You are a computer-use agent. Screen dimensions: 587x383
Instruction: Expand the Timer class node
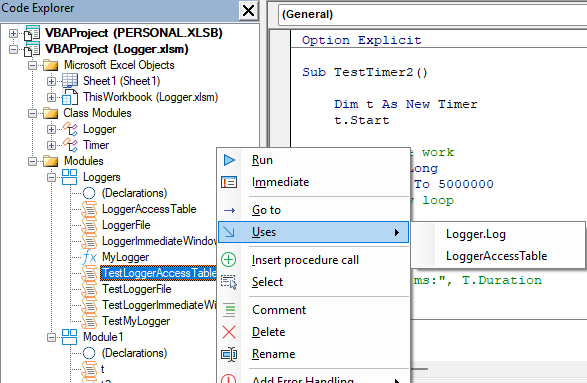click(x=52, y=145)
